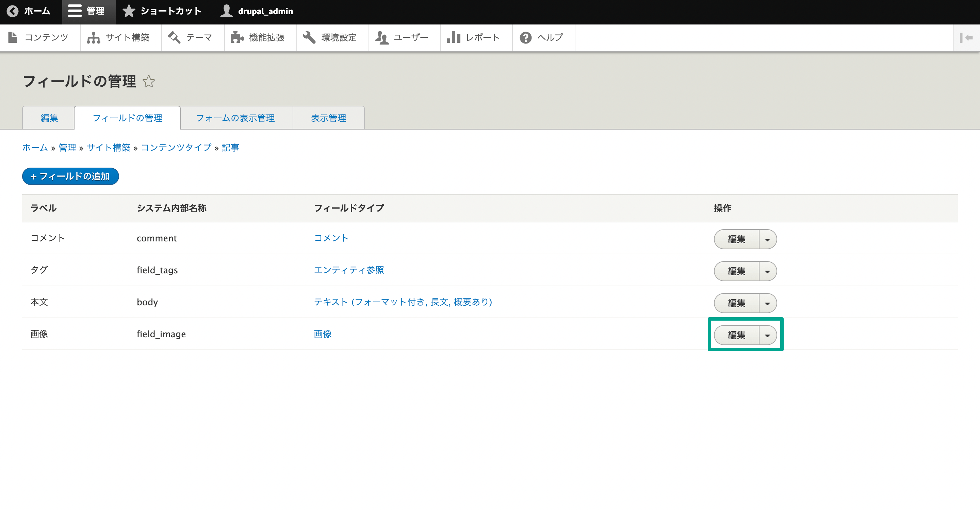
Task: Click the field_tags machine name text
Action: (157, 270)
